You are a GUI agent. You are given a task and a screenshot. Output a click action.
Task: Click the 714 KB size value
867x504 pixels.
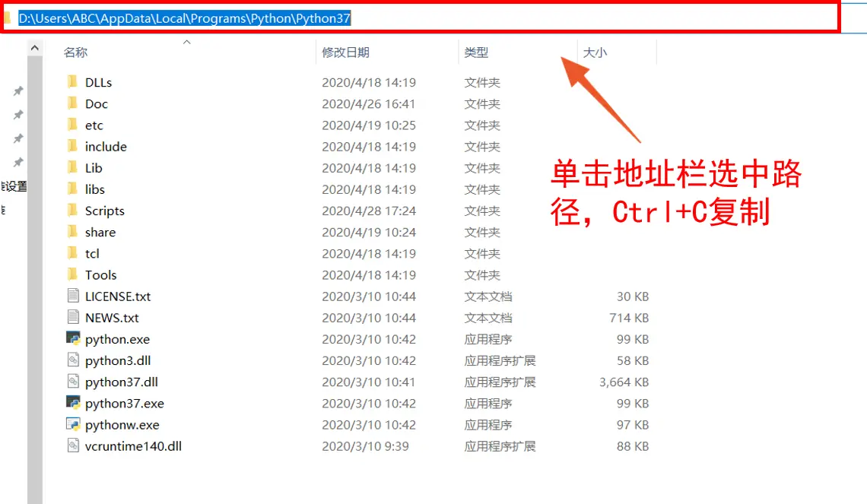[629, 318]
